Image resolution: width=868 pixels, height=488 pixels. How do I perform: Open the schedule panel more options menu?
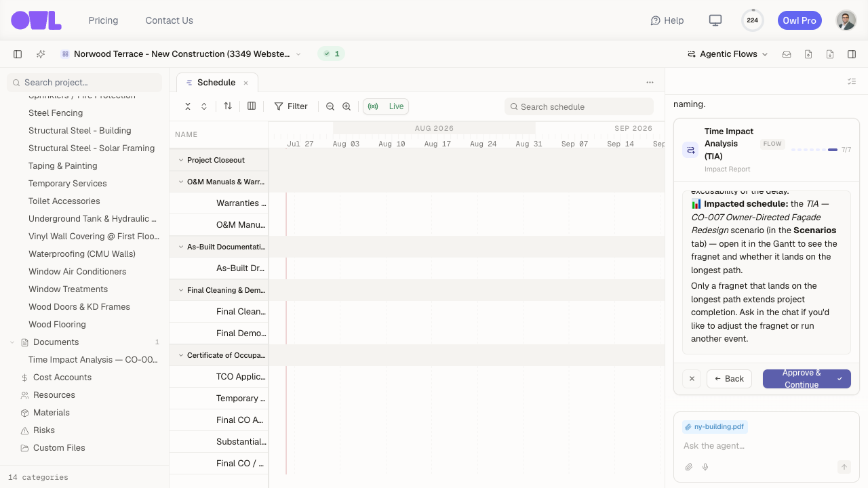pyautogui.click(x=650, y=83)
